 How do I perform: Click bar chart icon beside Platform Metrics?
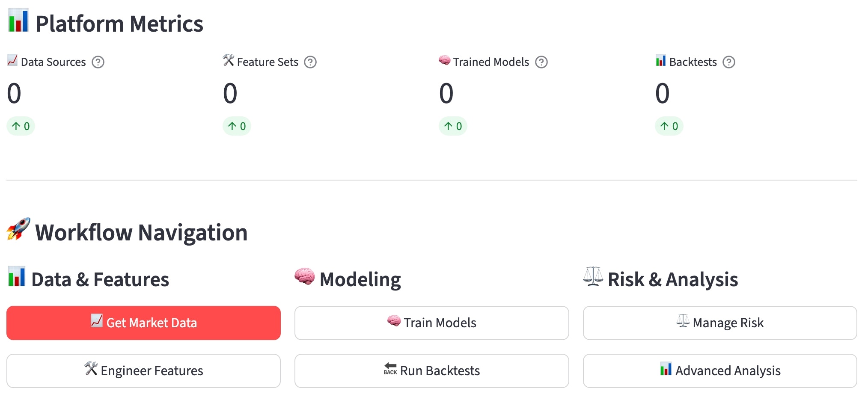[x=18, y=21]
